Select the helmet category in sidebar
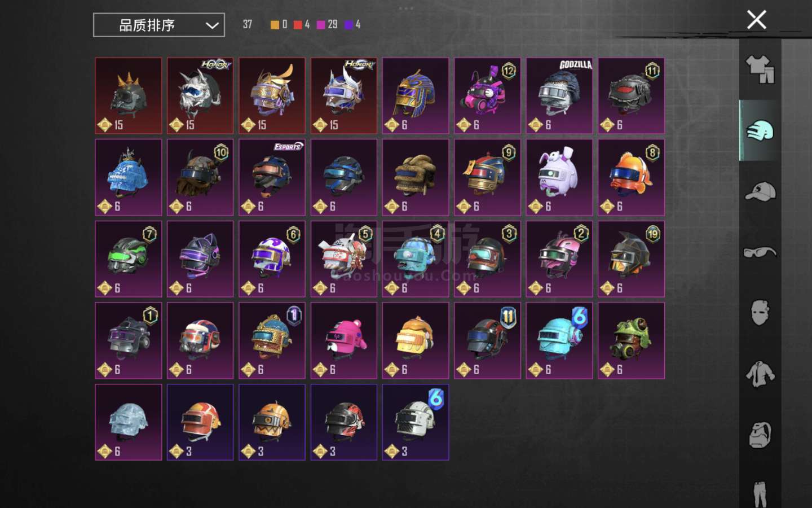Screen dimensions: 812x508 coord(760,130)
